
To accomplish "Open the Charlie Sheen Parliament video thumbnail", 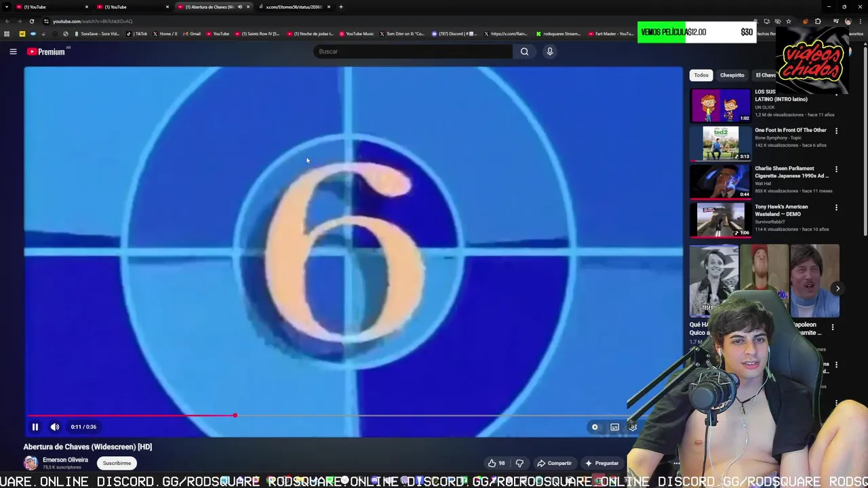I will 720,182.
